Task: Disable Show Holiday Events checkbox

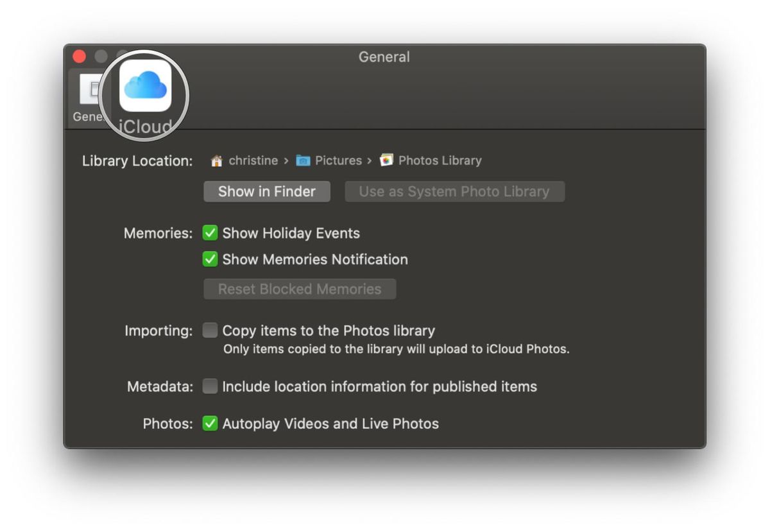Action: [210, 233]
